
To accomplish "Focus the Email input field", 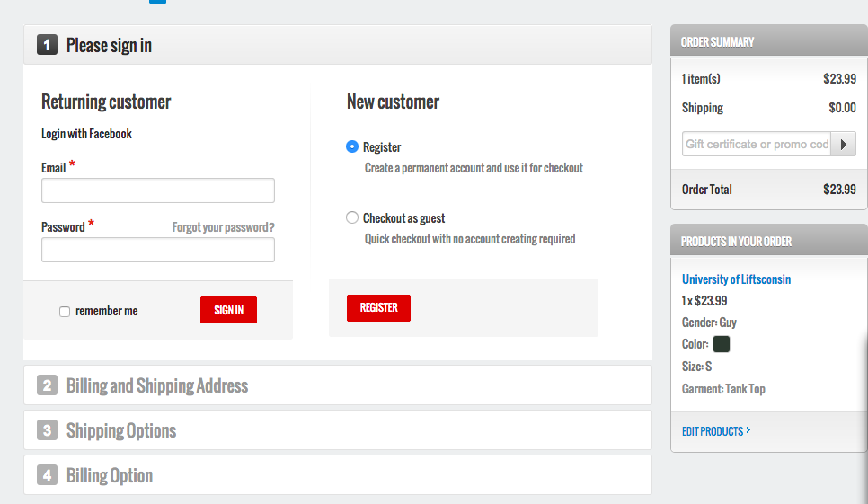I will click(x=158, y=190).
